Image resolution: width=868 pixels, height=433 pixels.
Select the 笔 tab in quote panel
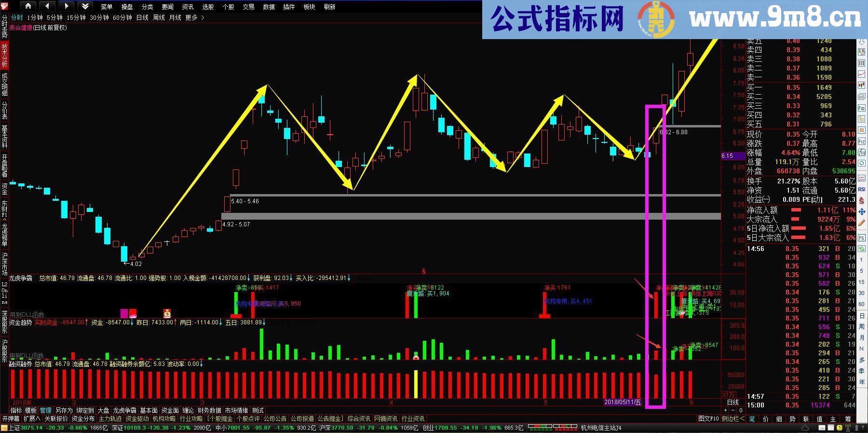(752, 419)
